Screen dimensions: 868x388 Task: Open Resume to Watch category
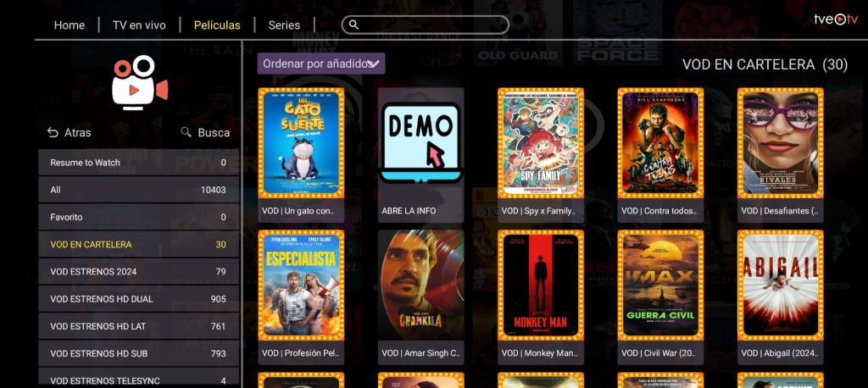pyautogui.click(x=138, y=163)
